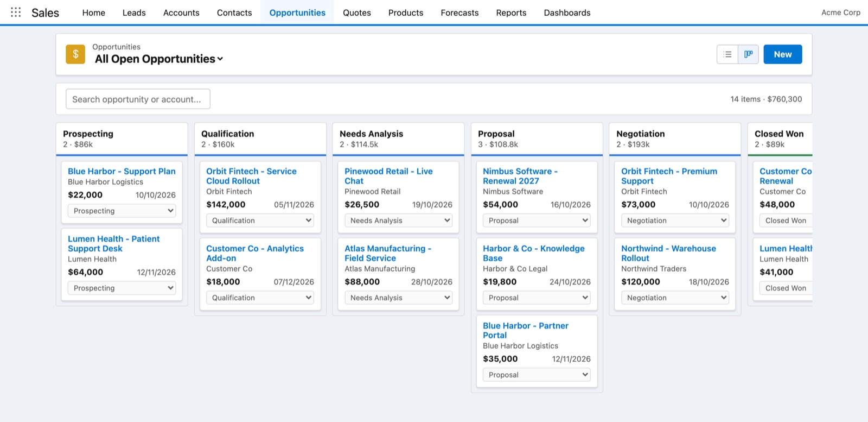The width and height of the screenshot is (868, 422).
Task: Click Harbor & Co Legal account name
Action: click(x=515, y=269)
